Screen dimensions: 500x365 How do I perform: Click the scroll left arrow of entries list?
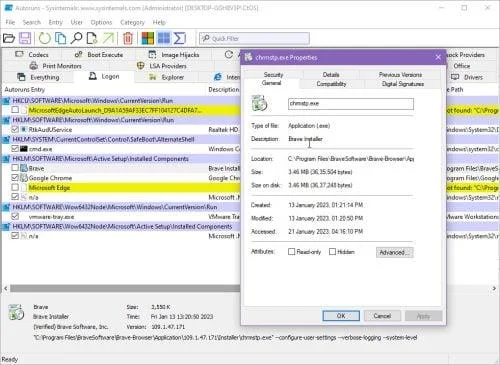pos(5,288)
